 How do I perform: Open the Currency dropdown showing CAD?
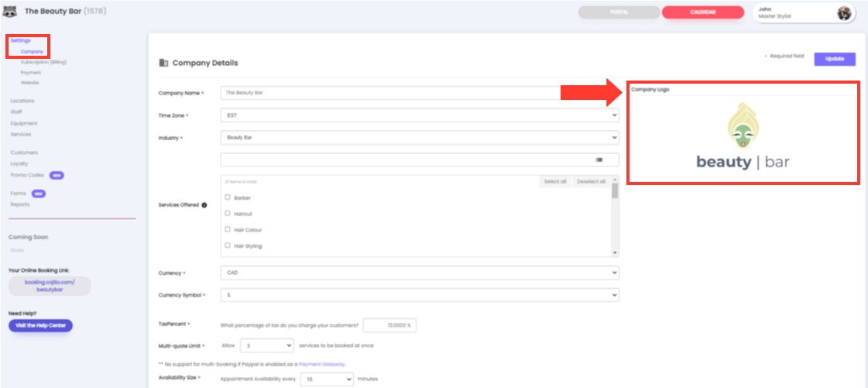click(420, 273)
